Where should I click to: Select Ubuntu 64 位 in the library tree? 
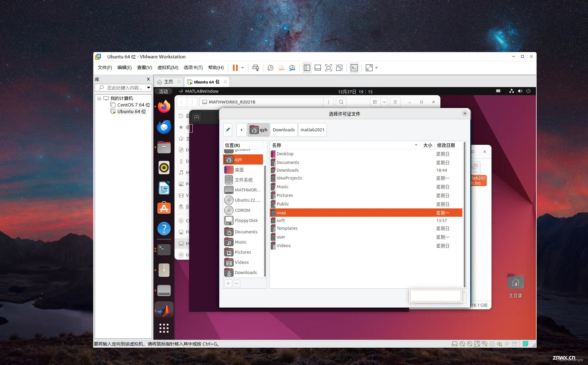pos(128,112)
